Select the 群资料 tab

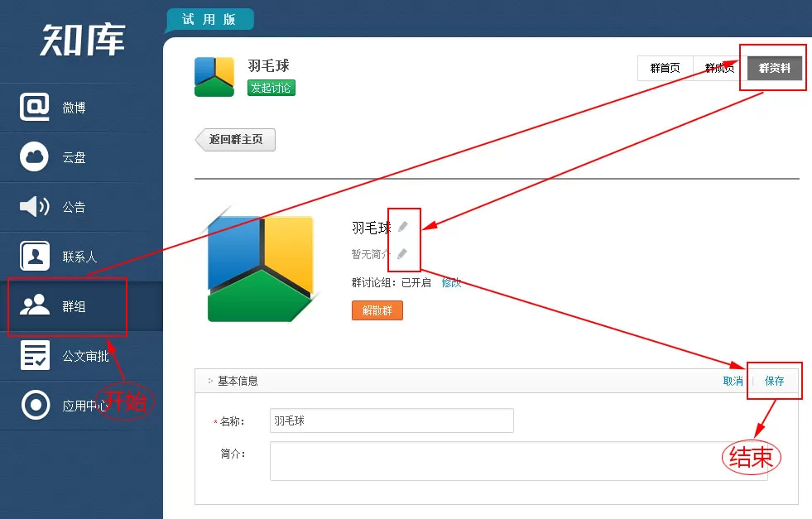click(775, 68)
